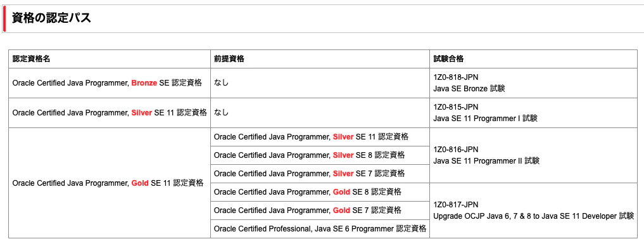644x246 pixels.
Task: Select prerequisite Silver SE 7 認定資格 cell
Action: click(x=320, y=174)
